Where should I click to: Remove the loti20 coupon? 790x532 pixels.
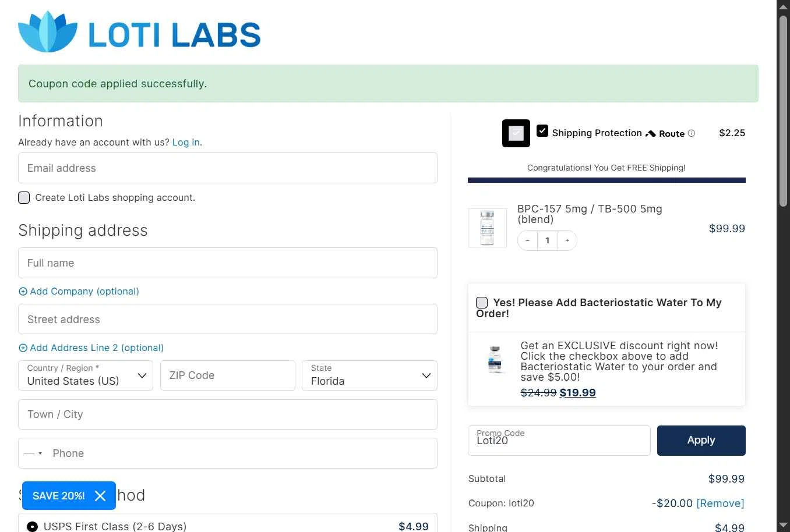pos(720,503)
